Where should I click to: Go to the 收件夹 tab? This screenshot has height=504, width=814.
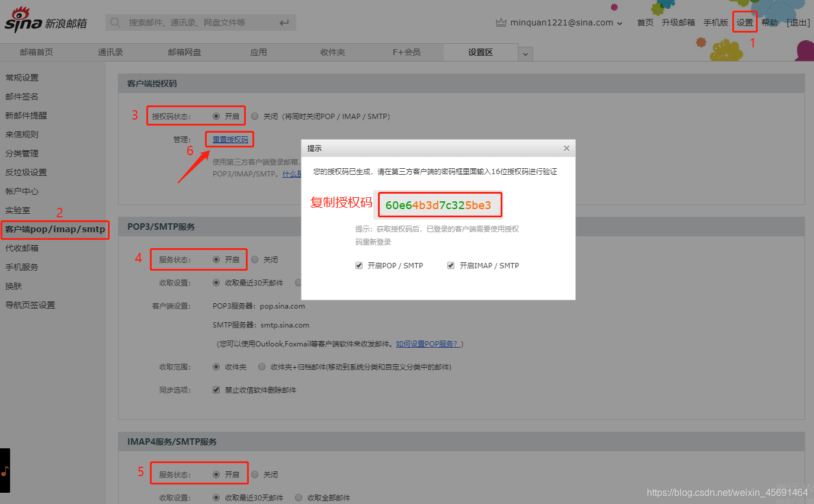coord(332,52)
